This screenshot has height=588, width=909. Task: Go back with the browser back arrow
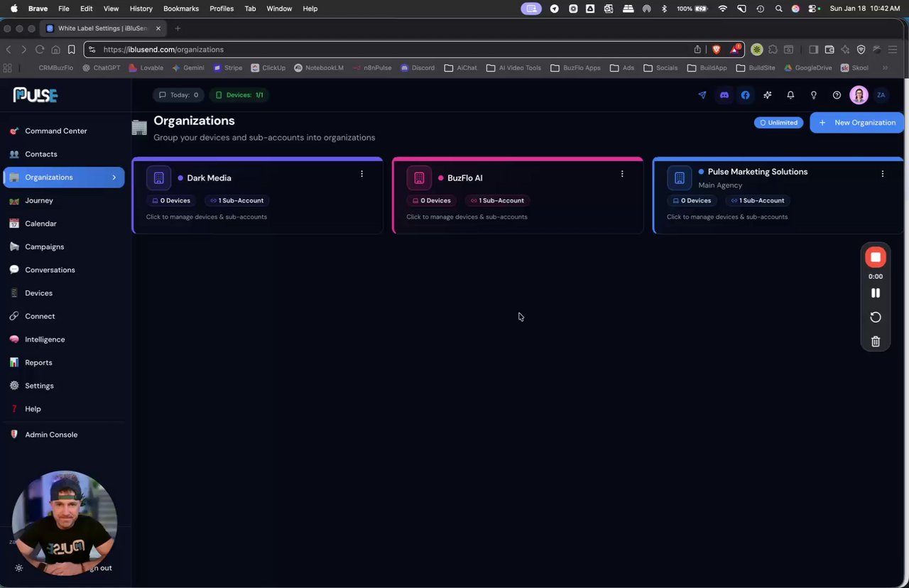coord(9,50)
